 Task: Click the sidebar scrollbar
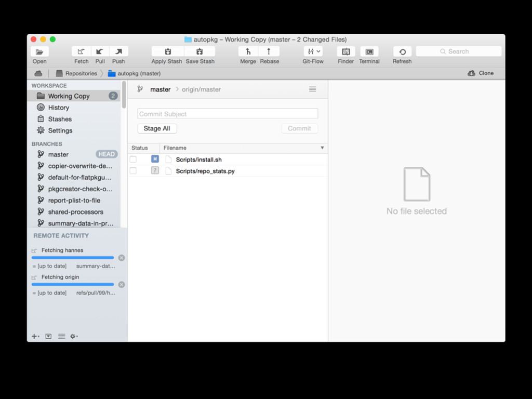[124, 95]
